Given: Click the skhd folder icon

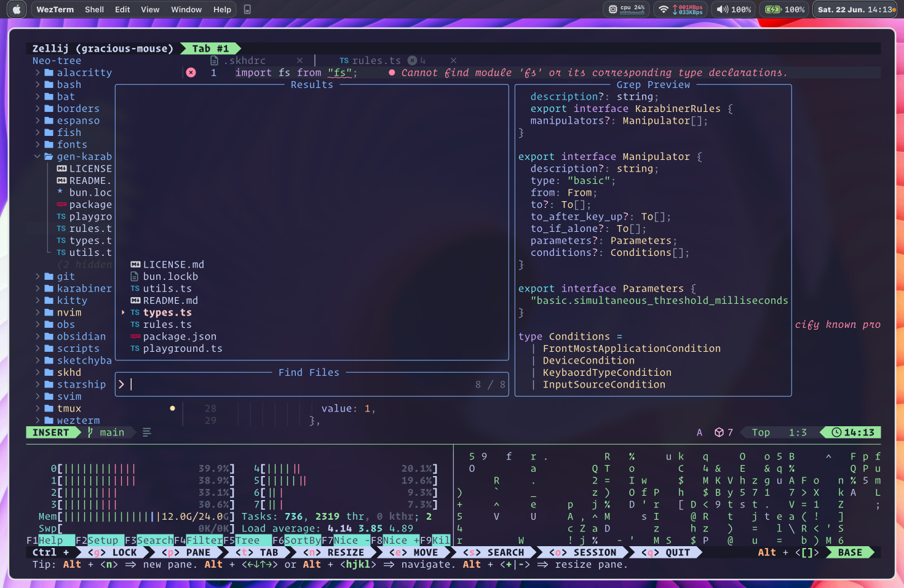Looking at the screenshot, I should (49, 372).
